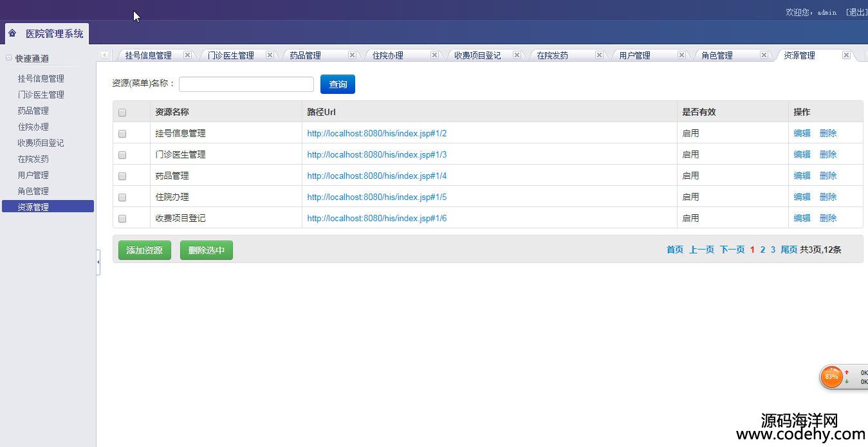Select 资源管理 in the sidebar
This screenshot has width=868, height=447.
[48, 206]
